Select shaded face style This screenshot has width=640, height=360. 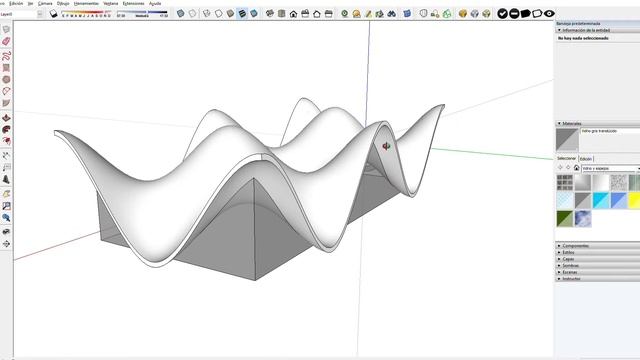pos(230,14)
